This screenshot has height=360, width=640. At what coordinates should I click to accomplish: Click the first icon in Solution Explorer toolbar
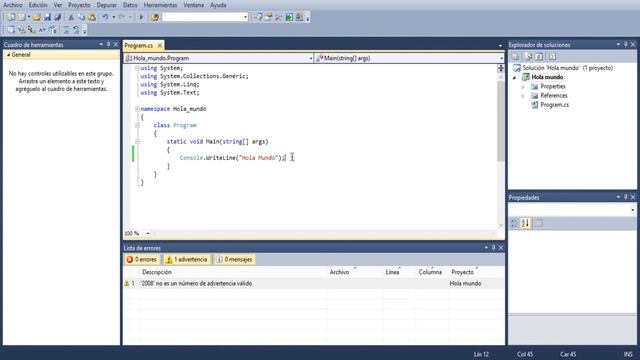click(516, 56)
